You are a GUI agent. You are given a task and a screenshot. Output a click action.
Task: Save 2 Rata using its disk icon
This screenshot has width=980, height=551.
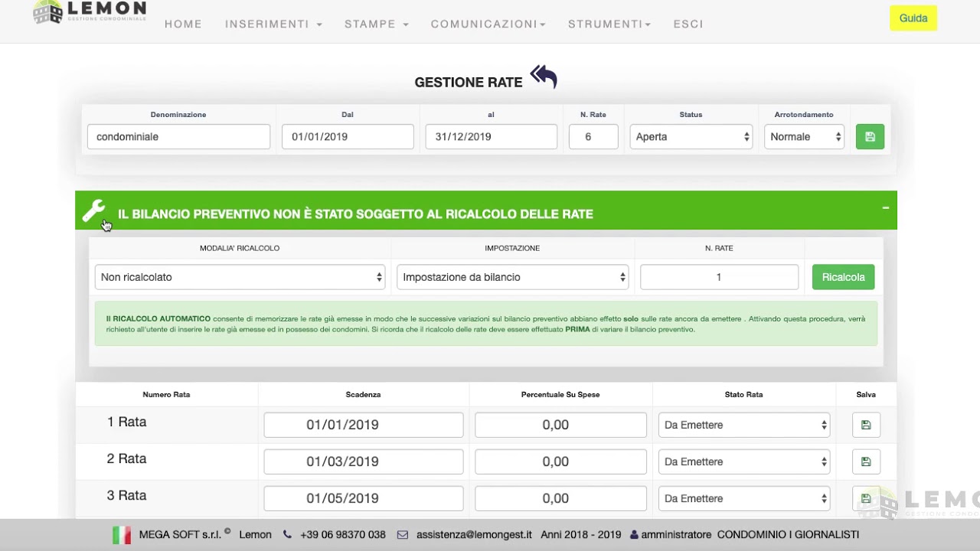pyautogui.click(x=866, y=461)
